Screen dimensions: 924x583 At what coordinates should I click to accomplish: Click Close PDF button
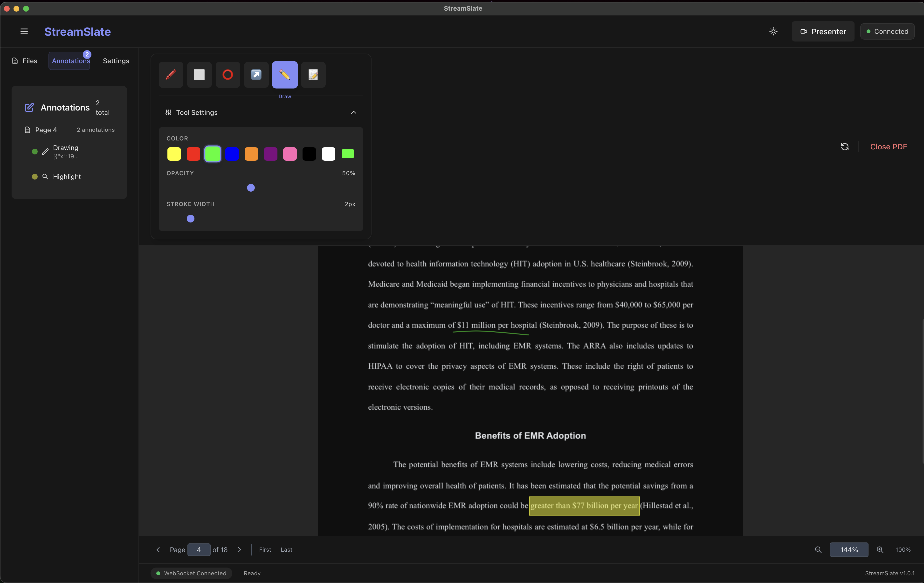[x=888, y=147]
